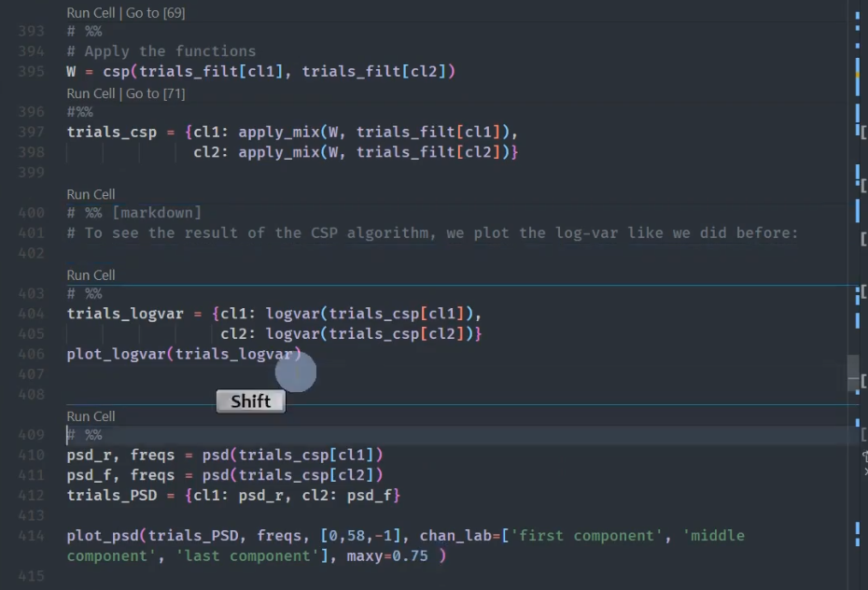The image size is (868, 590).
Task: Select line number 410 in the gutter
Action: click(31, 455)
